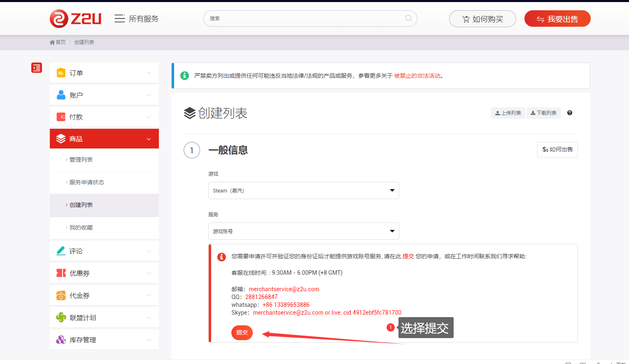This screenshot has height=364, width=629.
Task: Expand the 订单 sidebar section
Action: 104,73
